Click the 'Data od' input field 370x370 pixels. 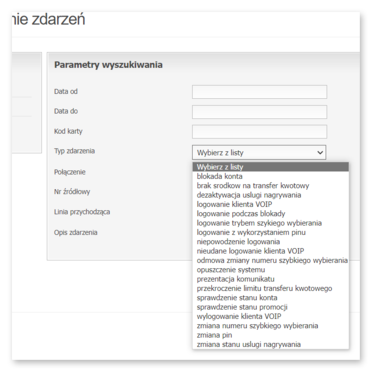(259, 92)
